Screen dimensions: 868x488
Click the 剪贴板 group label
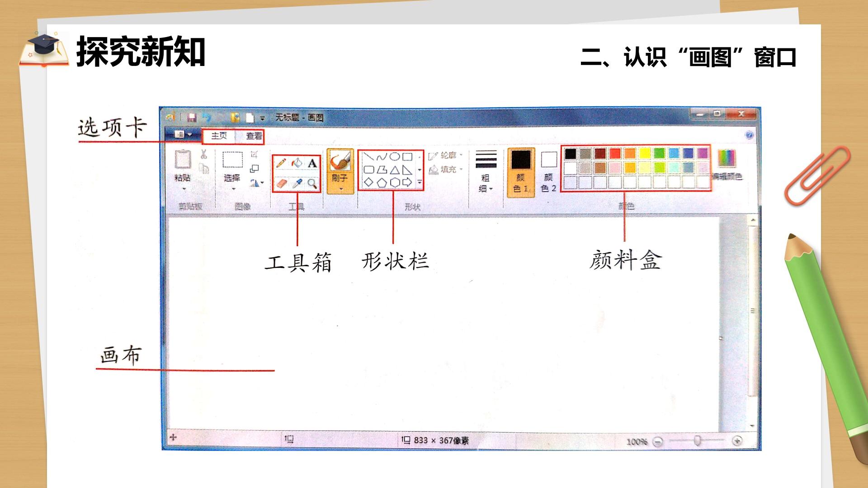190,206
